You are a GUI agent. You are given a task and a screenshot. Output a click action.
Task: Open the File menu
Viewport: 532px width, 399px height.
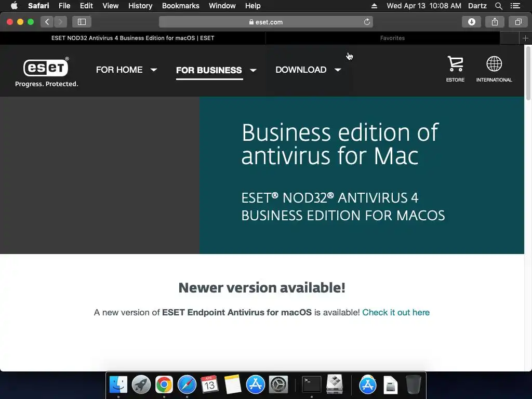[64, 6]
